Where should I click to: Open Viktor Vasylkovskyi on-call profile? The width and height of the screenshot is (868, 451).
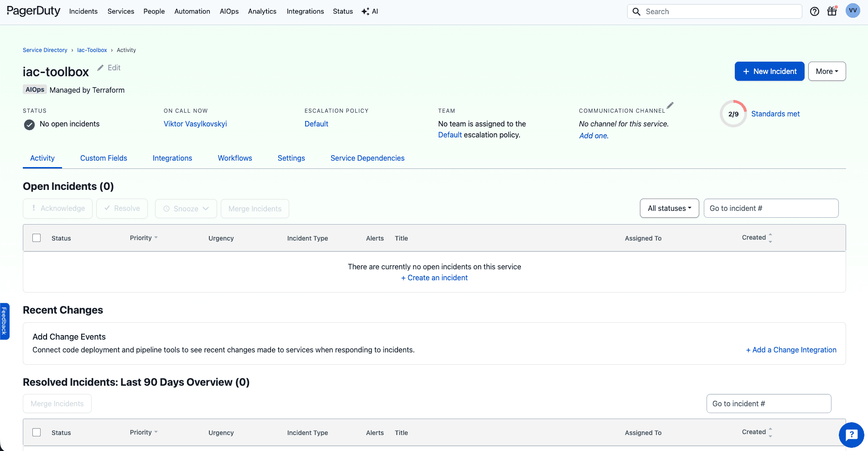pyautogui.click(x=195, y=124)
